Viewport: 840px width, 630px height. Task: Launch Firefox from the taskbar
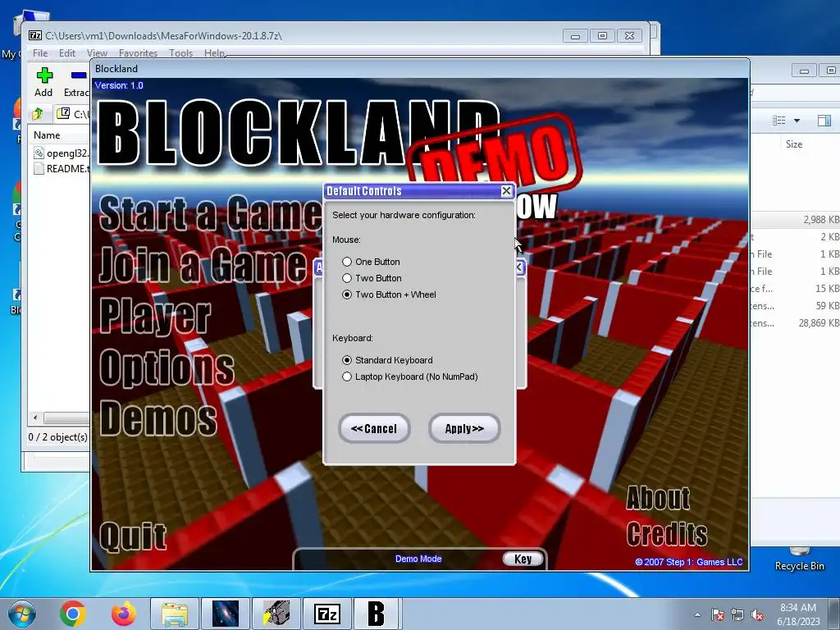(x=124, y=614)
